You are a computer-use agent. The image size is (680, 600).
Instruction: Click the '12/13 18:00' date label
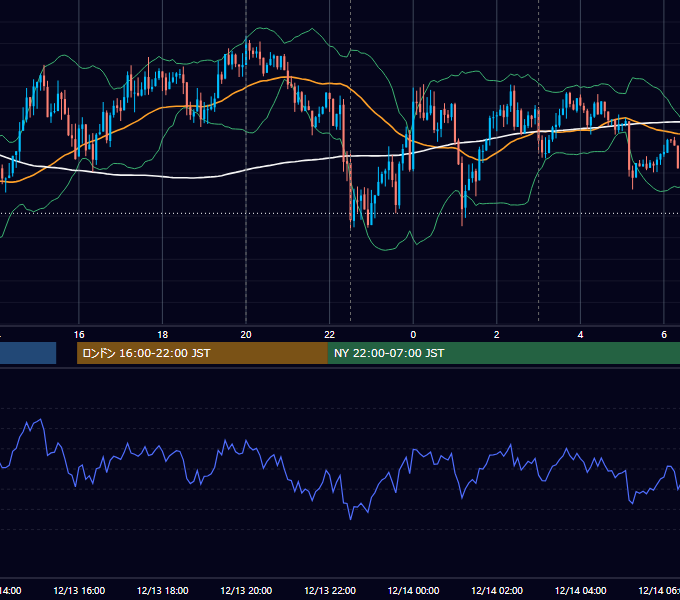[163, 590]
